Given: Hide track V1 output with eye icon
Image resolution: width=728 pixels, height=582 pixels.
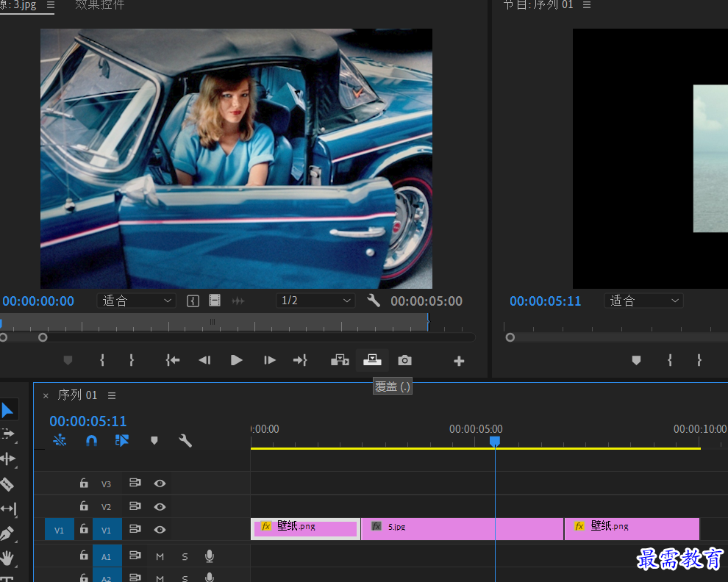Looking at the screenshot, I should 160,530.
